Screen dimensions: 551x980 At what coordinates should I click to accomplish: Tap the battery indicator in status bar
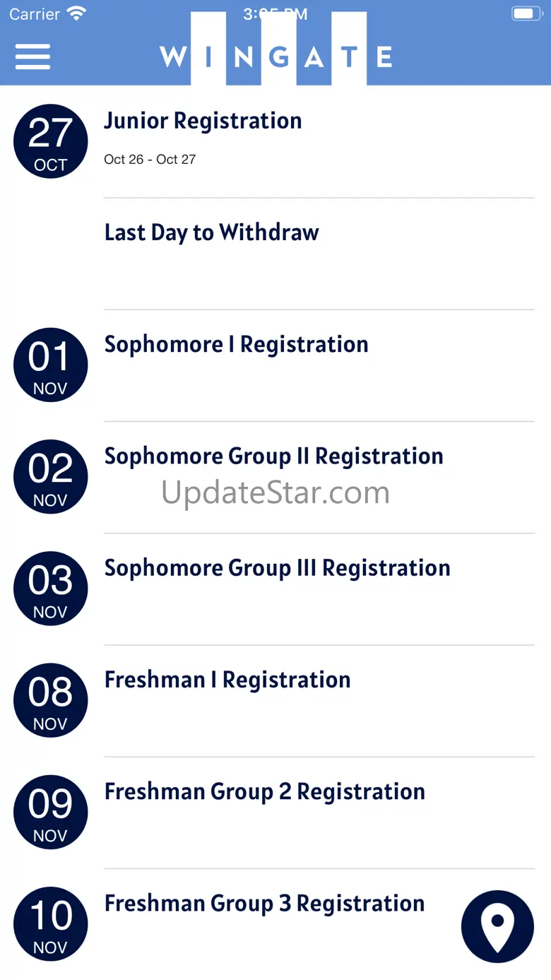526,13
